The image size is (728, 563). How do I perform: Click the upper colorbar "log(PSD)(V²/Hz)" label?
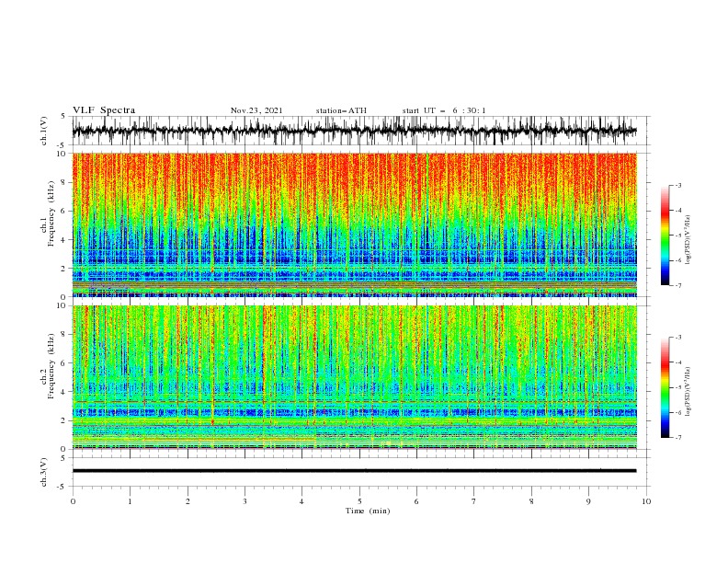(688, 240)
